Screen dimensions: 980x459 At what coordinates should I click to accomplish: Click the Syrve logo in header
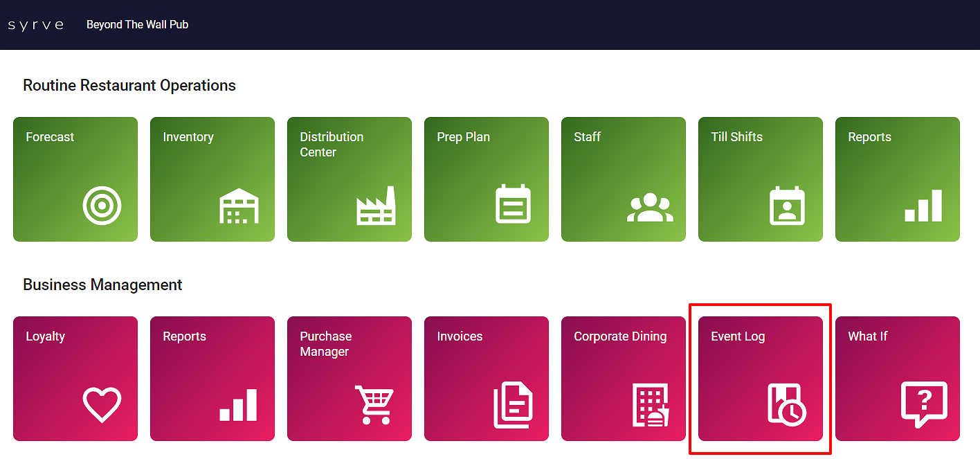(36, 25)
